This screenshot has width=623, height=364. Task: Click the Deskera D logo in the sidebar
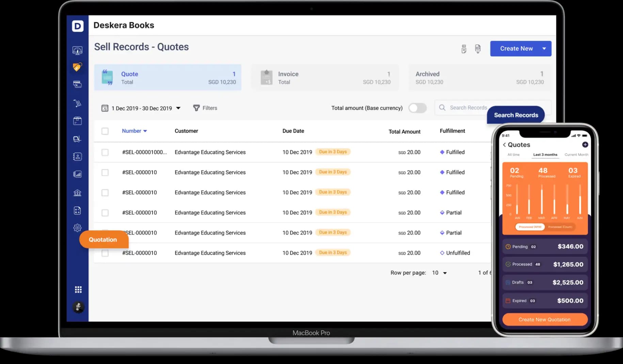coord(78,26)
